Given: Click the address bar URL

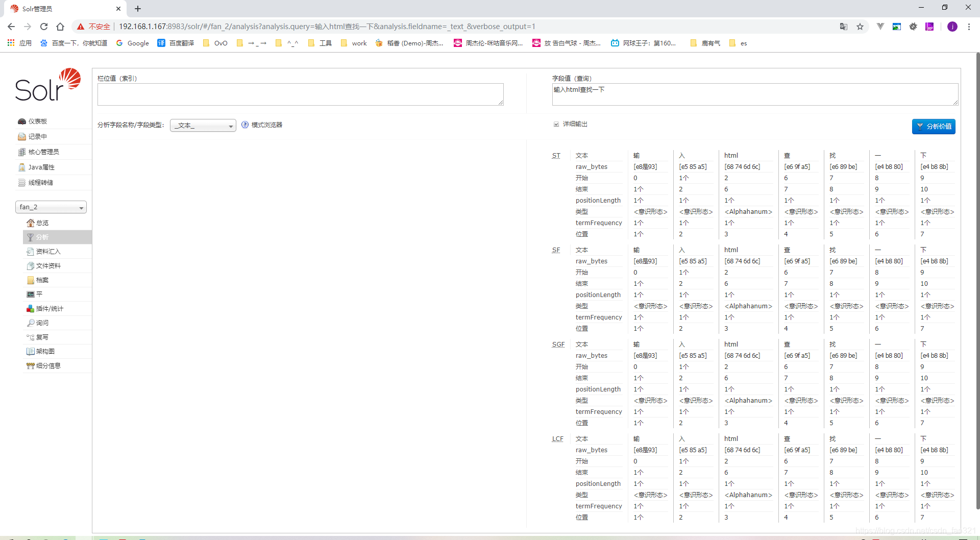Looking at the screenshot, I should (327, 27).
